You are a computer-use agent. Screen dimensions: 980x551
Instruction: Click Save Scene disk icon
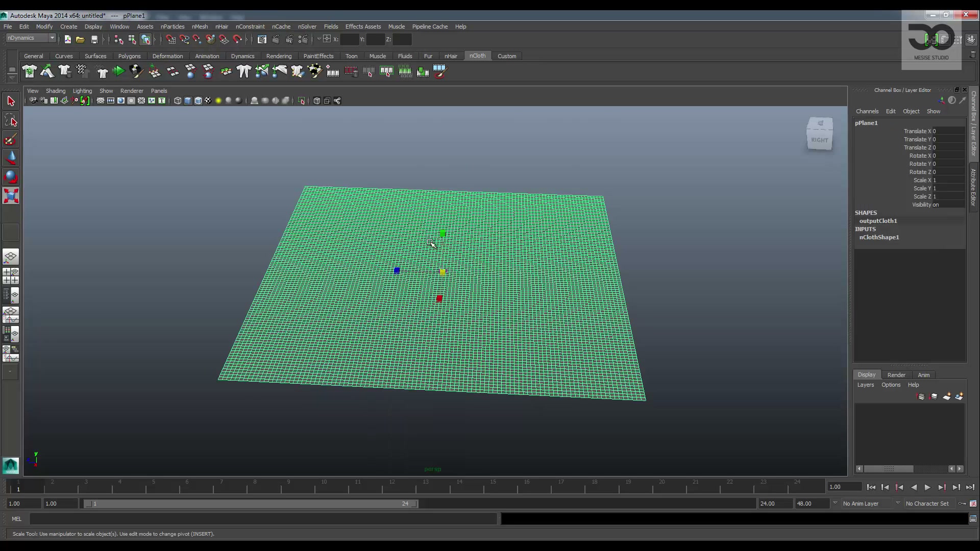(x=94, y=39)
